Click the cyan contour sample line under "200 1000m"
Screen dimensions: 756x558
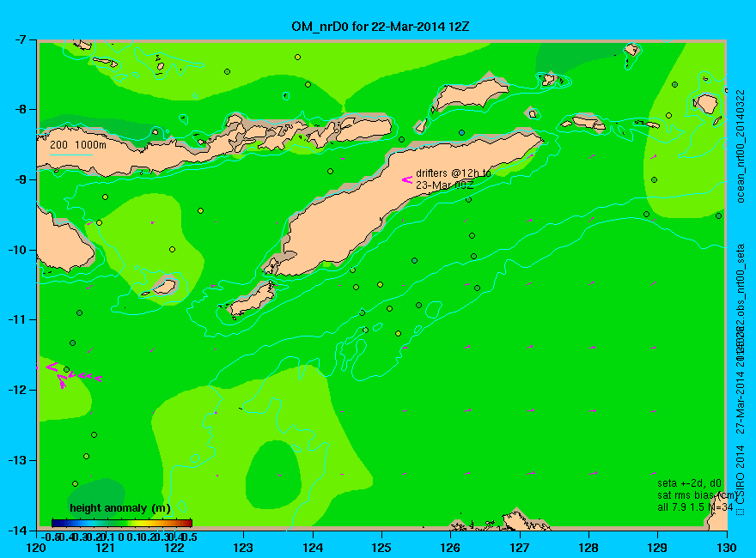[x=70, y=155]
